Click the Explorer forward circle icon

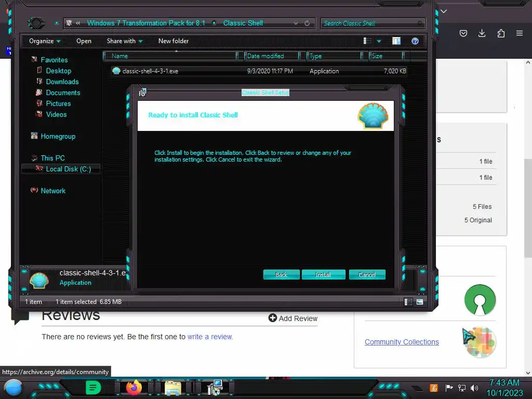point(57,23)
